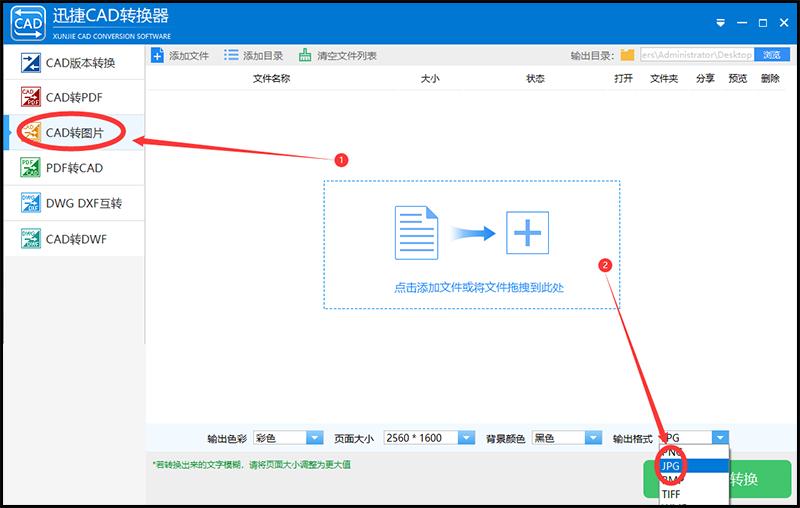Switch to the CAD转图片 tab
Image resolution: width=800 pixels, height=508 pixels.
click(74, 133)
